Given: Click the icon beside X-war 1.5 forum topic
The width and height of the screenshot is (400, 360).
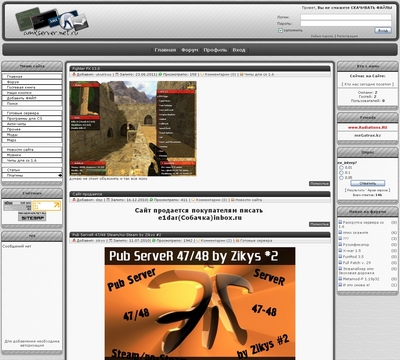Looking at the screenshot, I should (x=340, y=250).
